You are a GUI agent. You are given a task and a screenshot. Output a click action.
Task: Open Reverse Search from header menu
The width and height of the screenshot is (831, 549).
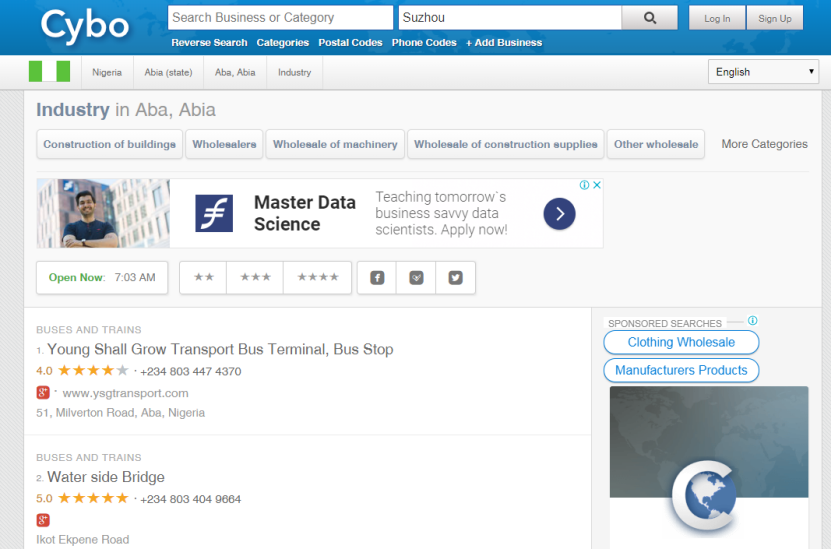coord(209,43)
